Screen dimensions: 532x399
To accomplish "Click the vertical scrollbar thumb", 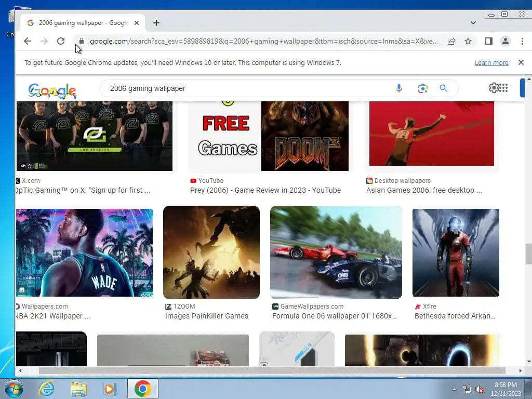I will [528, 254].
